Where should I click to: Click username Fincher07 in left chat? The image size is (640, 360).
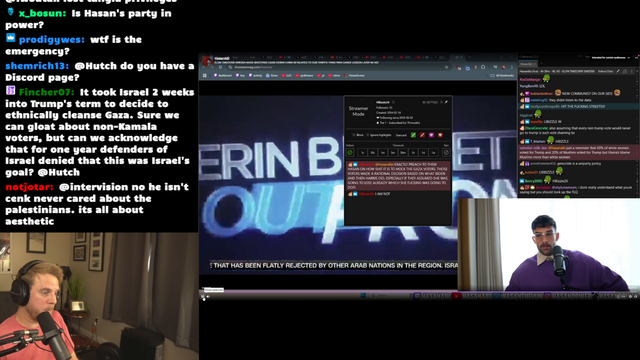(47, 92)
